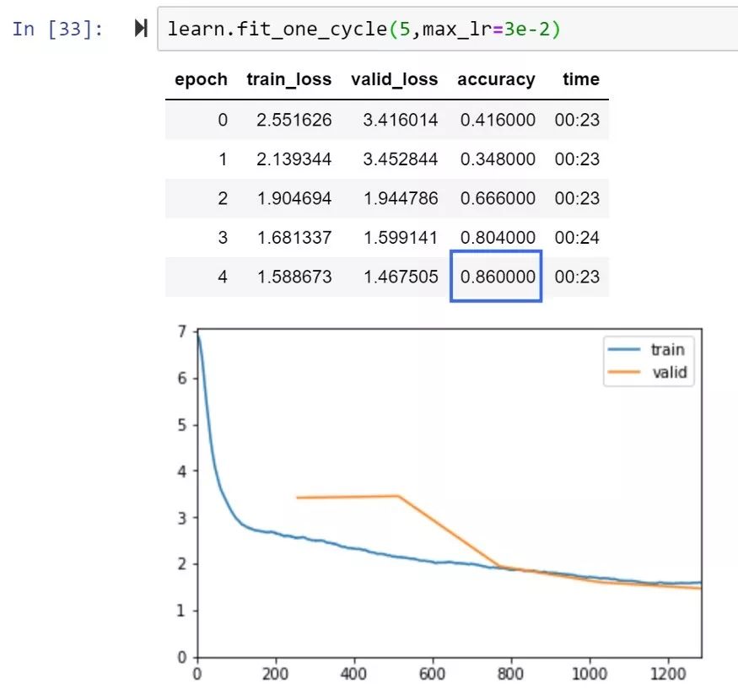This screenshot has width=738, height=700.
Task: Click the valid_loss column header
Action: coord(395,79)
